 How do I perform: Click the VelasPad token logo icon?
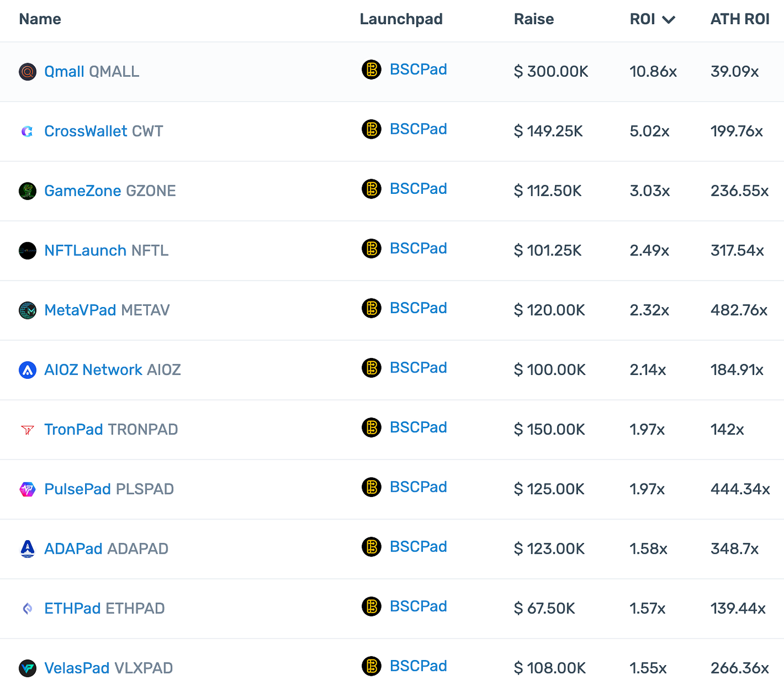(27, 668)
